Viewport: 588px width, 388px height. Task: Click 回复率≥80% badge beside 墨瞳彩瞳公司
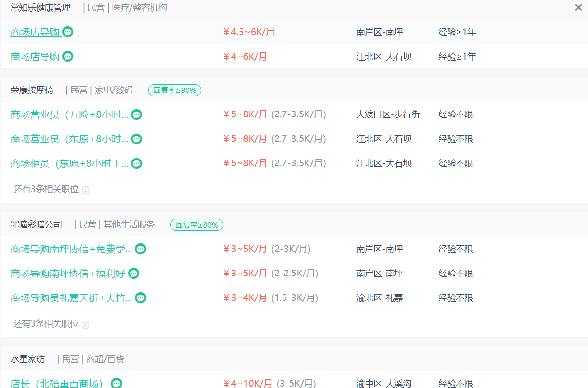coord(196,225)
